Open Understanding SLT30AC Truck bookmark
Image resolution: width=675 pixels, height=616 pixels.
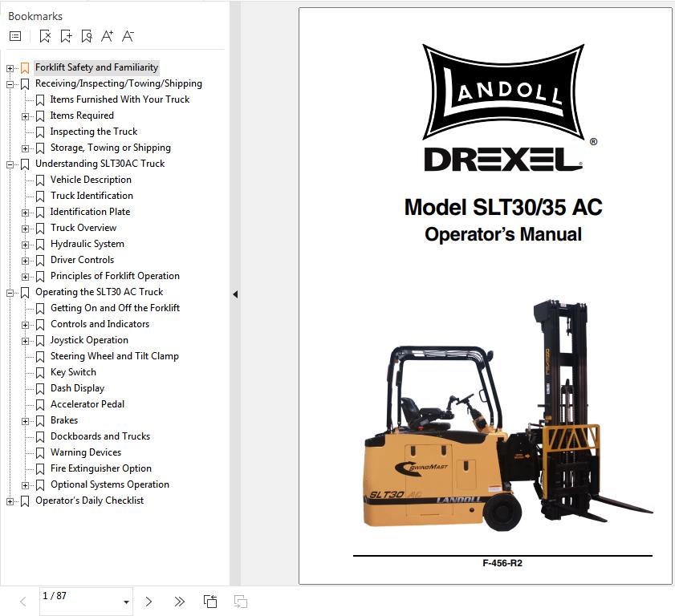pos(100,164)
